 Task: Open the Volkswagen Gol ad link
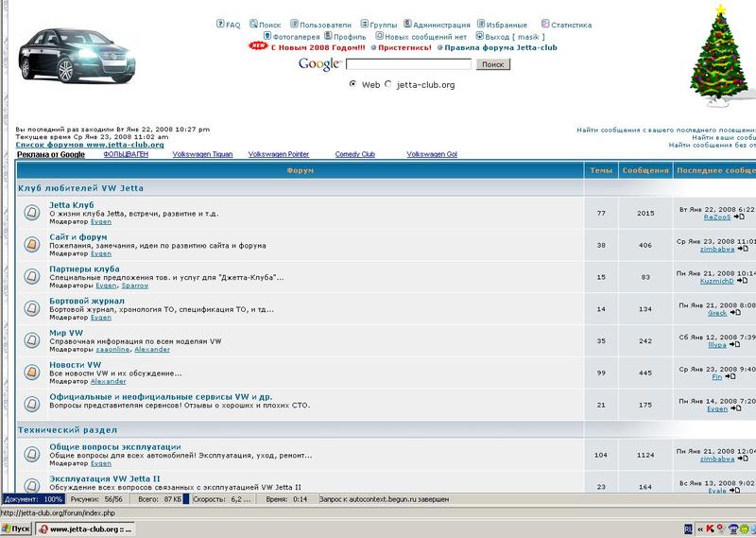(x=432, y=154)
